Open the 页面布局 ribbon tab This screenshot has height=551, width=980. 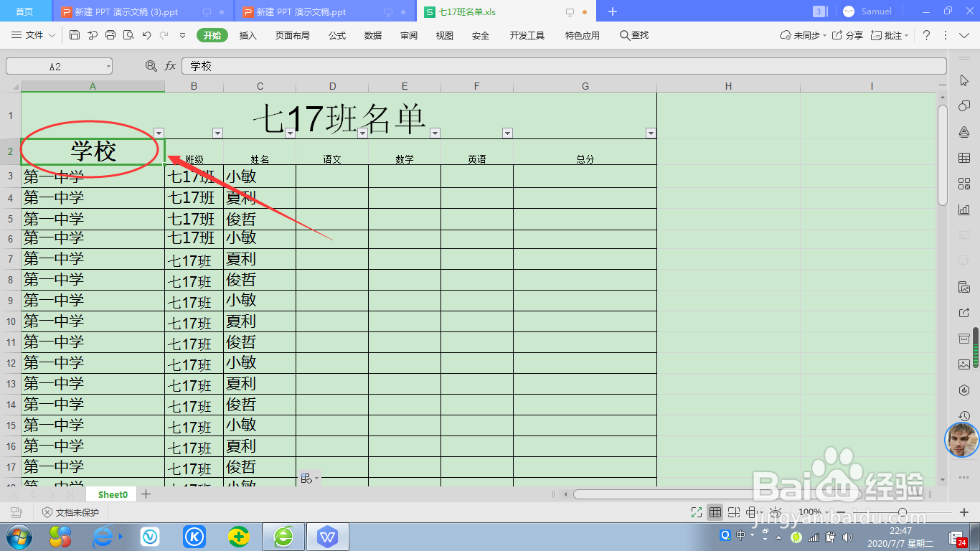293,35
